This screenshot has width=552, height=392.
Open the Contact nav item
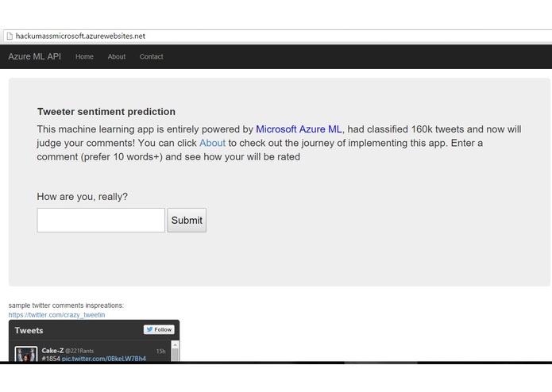[x=152, y=56]
